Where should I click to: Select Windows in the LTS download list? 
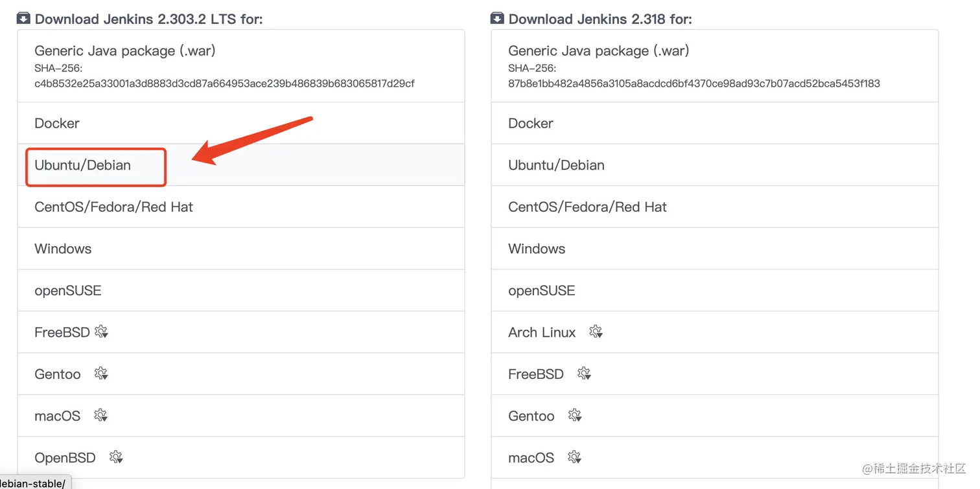click(241, 249)
